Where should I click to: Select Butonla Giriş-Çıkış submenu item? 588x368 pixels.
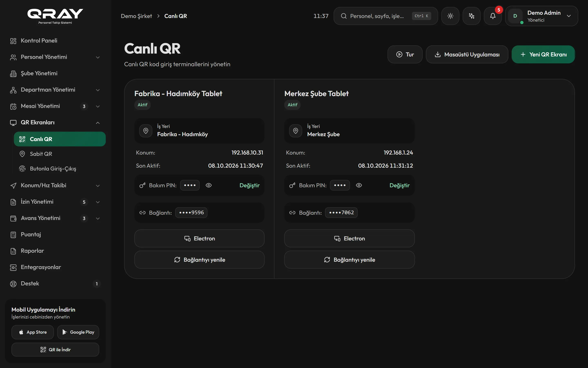click(60, 169)
